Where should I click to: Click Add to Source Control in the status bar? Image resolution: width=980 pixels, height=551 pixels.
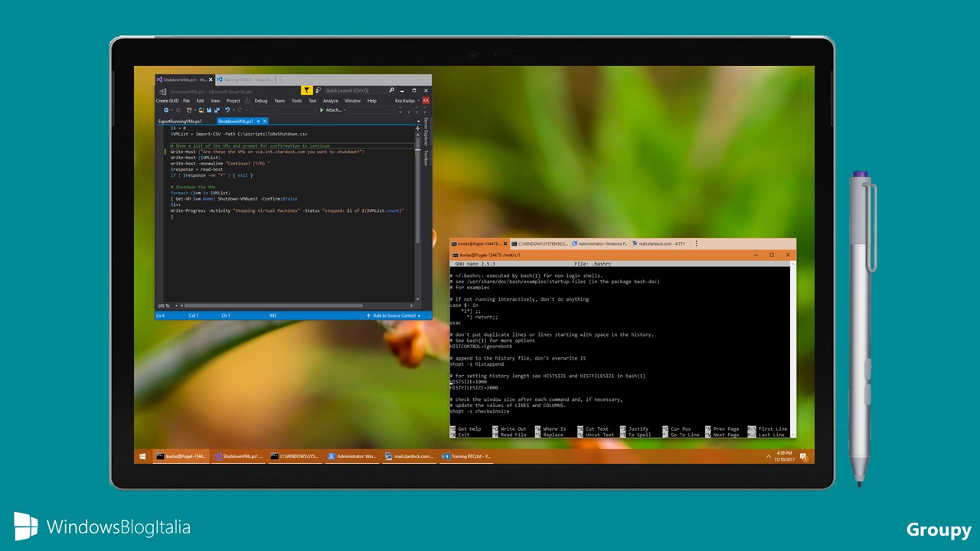tap(394, 315)
